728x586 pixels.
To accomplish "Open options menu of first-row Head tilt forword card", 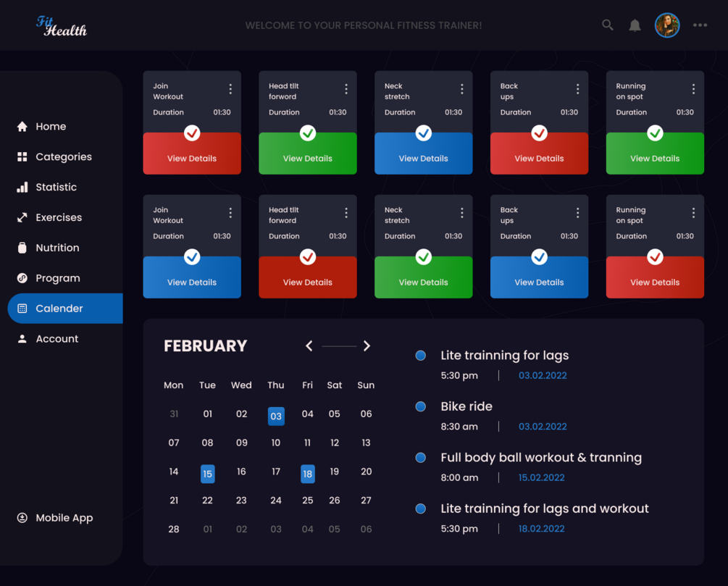I will click(x=346, y=89).
